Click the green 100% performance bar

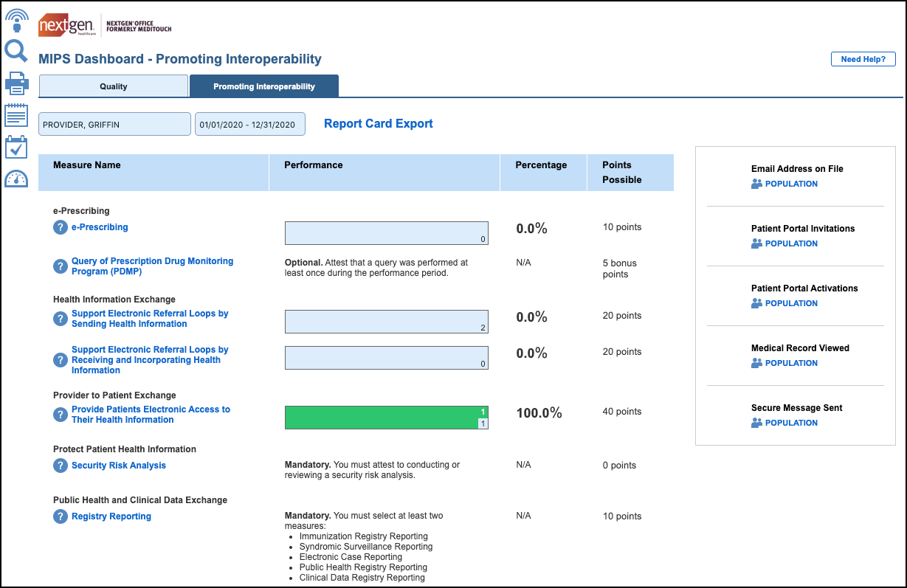pyautogui.click(x=386, y=417)
